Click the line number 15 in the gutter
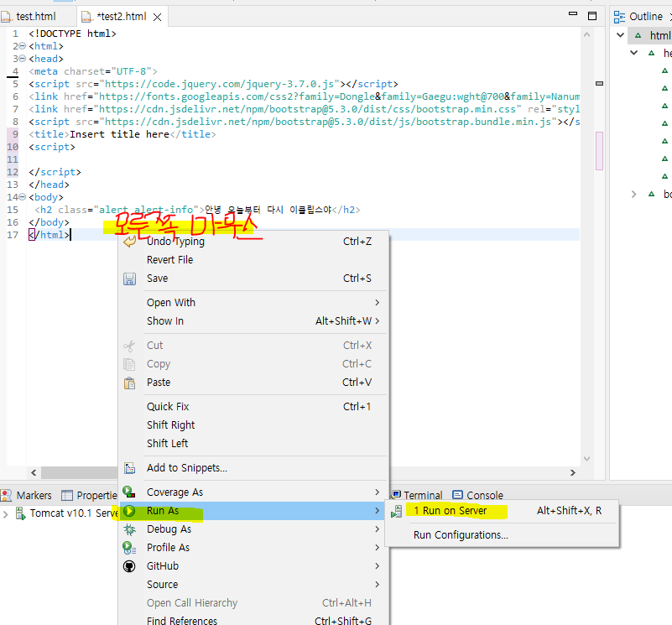672x625 pixels. pyautogui.click(x=13, y=210)
